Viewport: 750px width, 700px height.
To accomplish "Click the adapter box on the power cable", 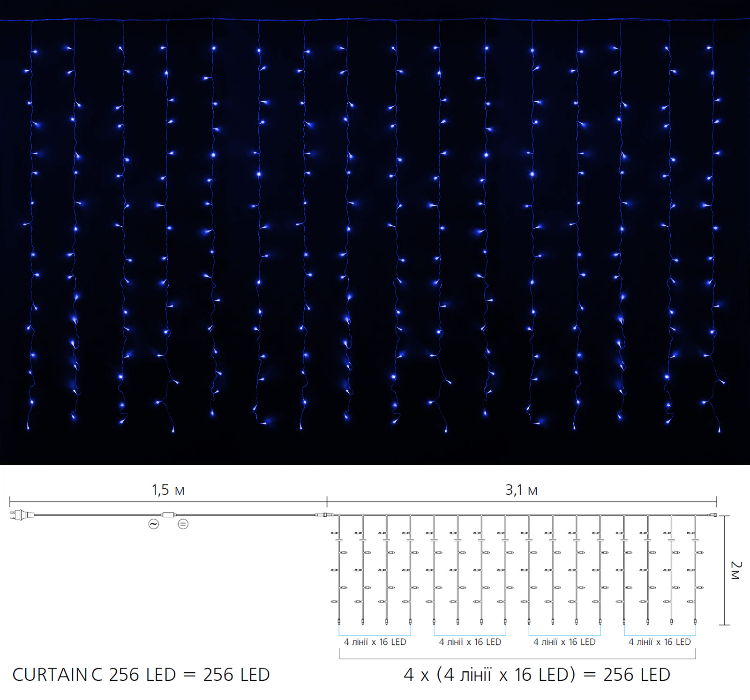I will point(168,514).
